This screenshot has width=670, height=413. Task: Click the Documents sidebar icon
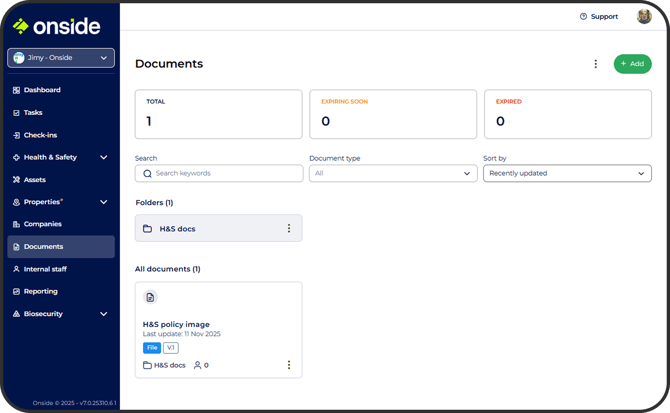16,247
